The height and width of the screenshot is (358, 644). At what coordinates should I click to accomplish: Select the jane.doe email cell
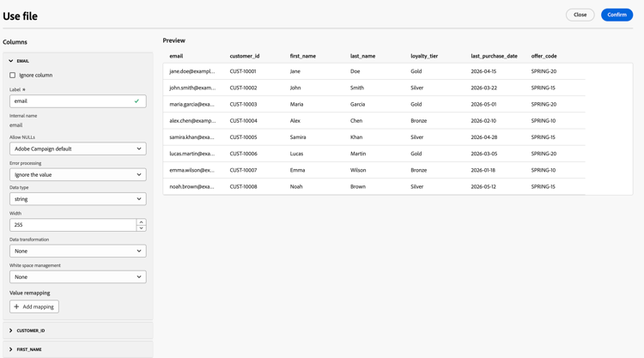click(x=192, y=71)
